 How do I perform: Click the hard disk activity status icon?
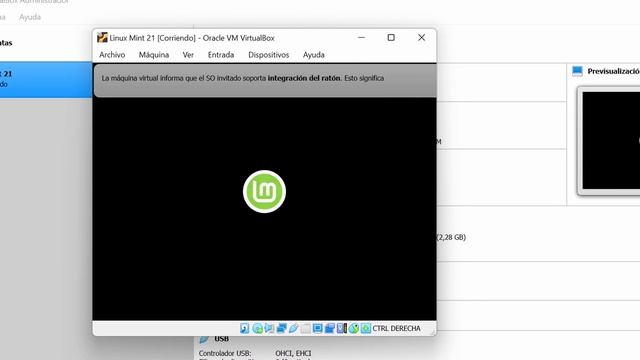pos(244,328)
